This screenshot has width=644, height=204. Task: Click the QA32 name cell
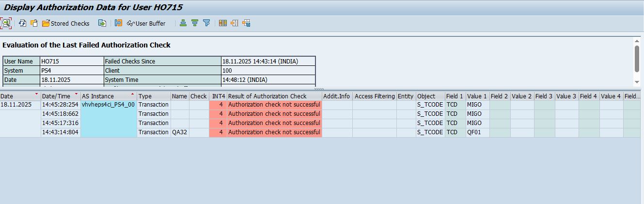[x=179, y=132]
